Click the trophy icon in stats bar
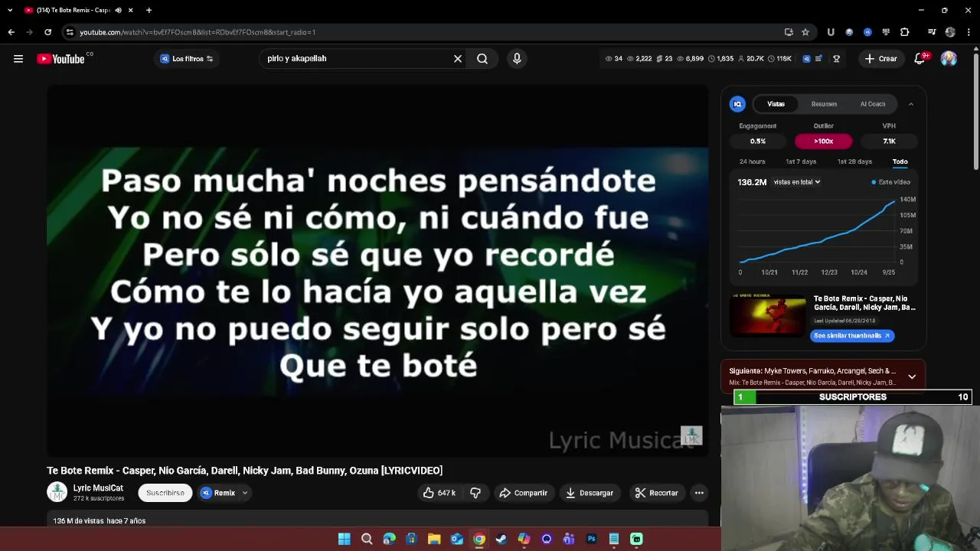 [836, 59]
